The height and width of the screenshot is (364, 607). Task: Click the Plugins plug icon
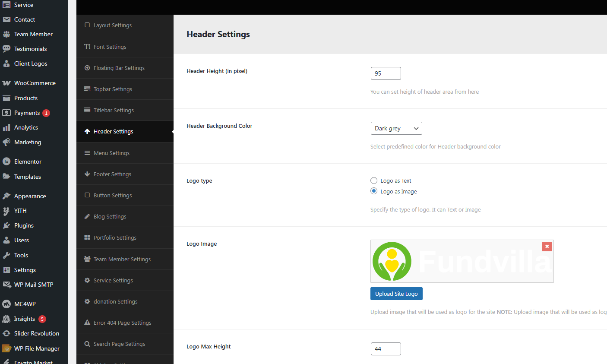click(6, 225)
